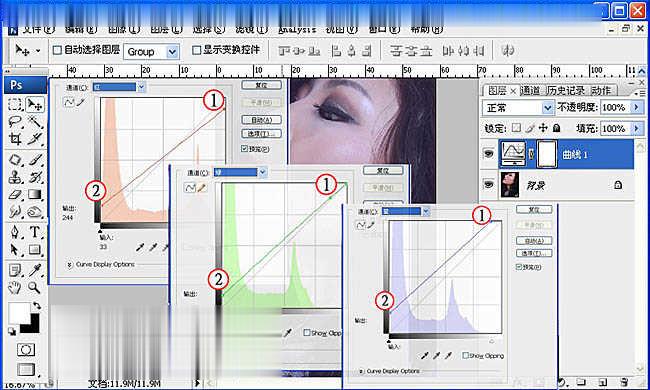Select the Slice tool
The height and width of the screenshot is (390, 650).
click(35, 138)
